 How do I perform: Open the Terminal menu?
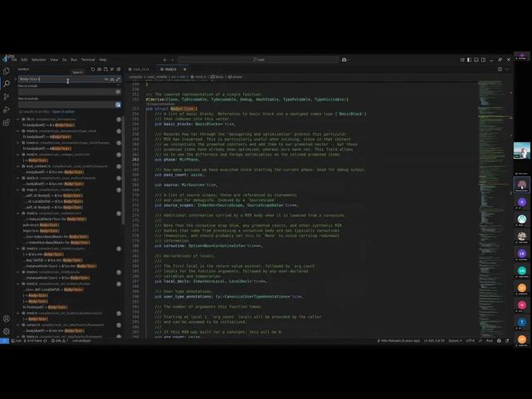[x=88, y=60]
